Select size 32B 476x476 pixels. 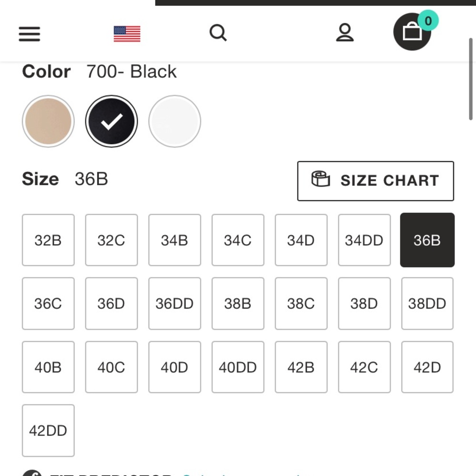click(x=48, y=240)
